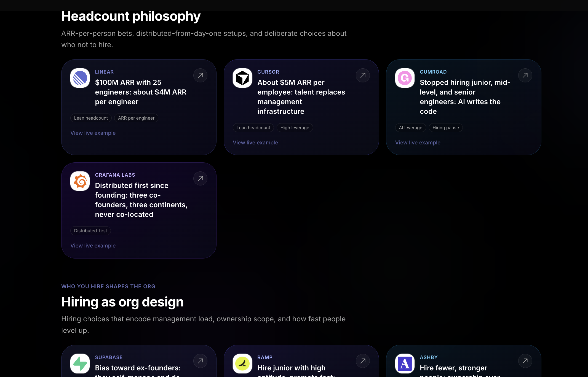
Task: Open the Gumroad card arrow link
Action: (525, 75)
